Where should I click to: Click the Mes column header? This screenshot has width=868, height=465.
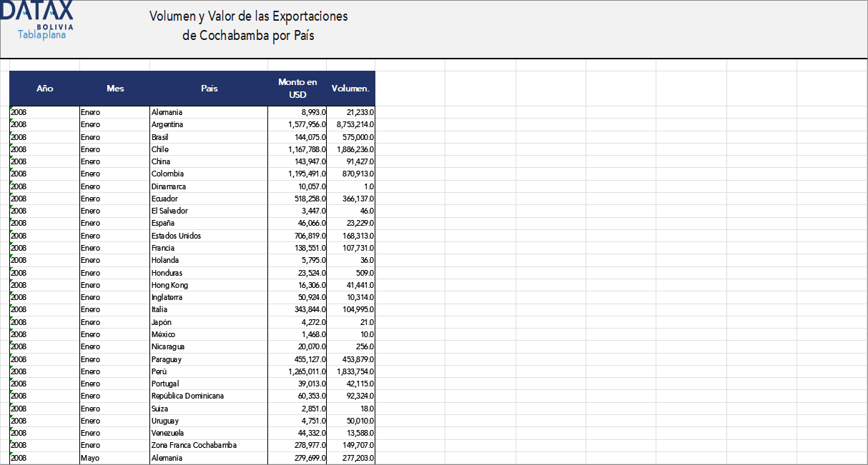(x=115, y=89)
